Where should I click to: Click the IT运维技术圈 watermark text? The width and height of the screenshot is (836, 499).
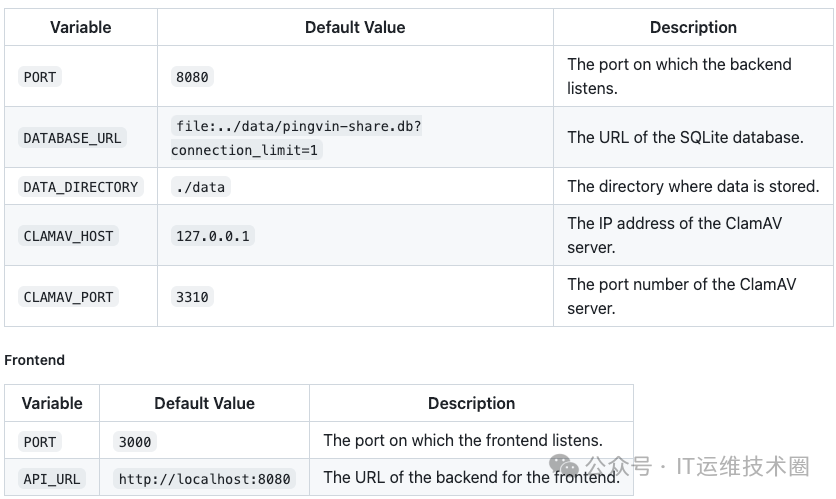pos(743,466)
